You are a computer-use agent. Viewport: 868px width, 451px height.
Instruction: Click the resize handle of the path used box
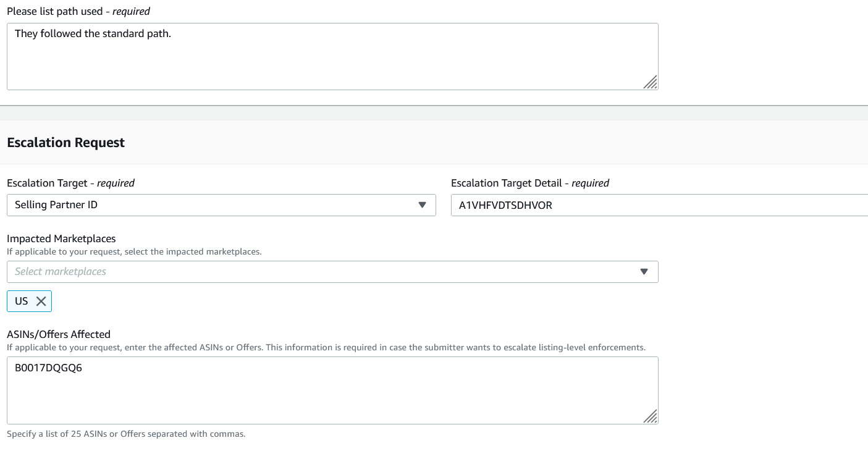click(x=650, y=82)
